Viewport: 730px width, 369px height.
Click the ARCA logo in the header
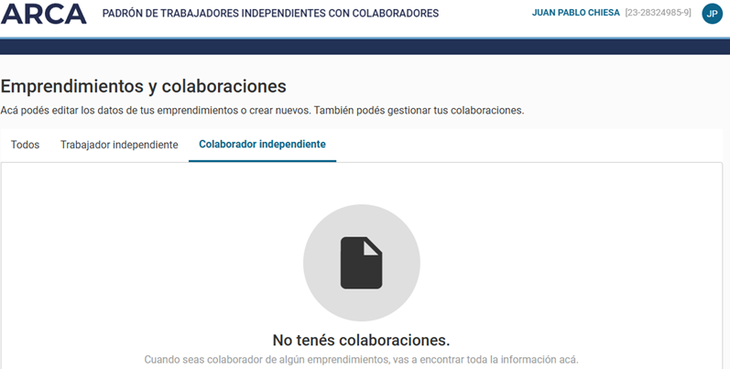click(x=43, y=13)
